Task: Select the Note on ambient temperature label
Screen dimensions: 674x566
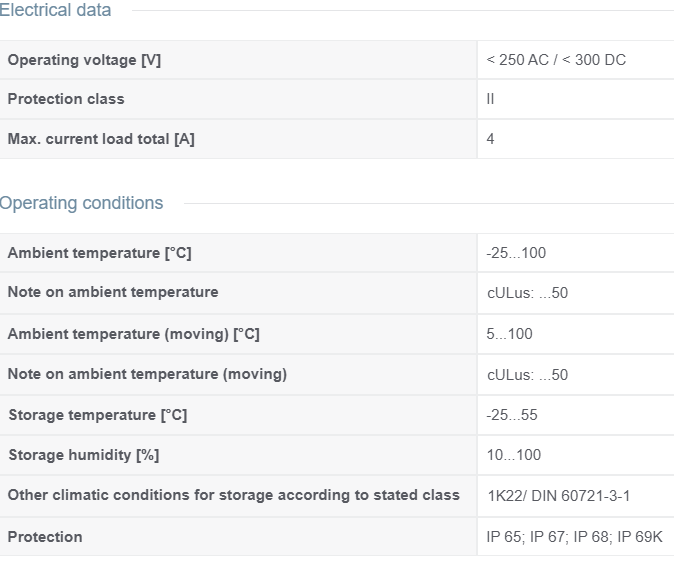Action: [113, 292]
